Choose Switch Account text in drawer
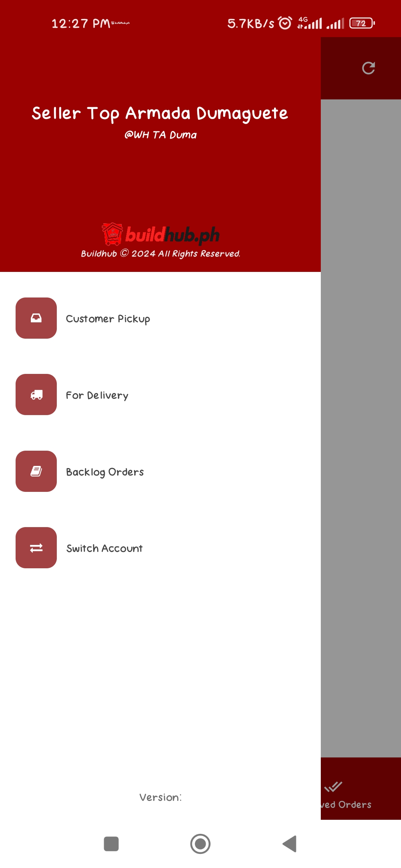 tap(104, 548)
